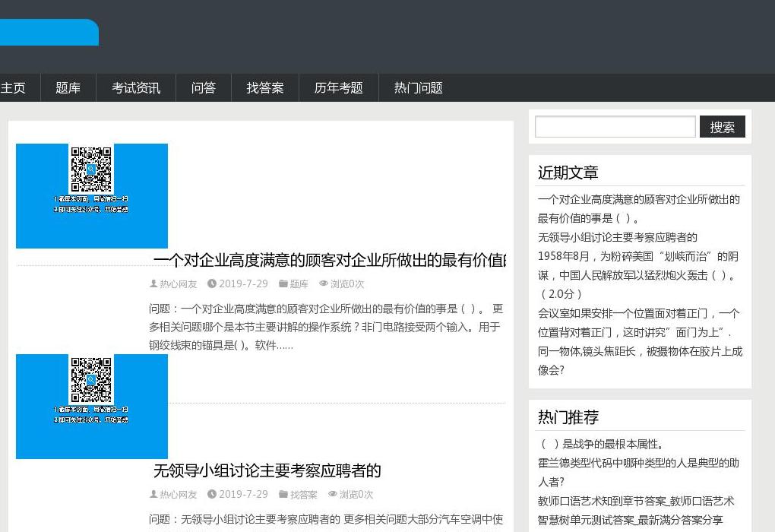The width and height of the screenshot is (775, 532).
Task: Open recent article 会议室如果安排一个位置
Action: [x=638, y=322]
